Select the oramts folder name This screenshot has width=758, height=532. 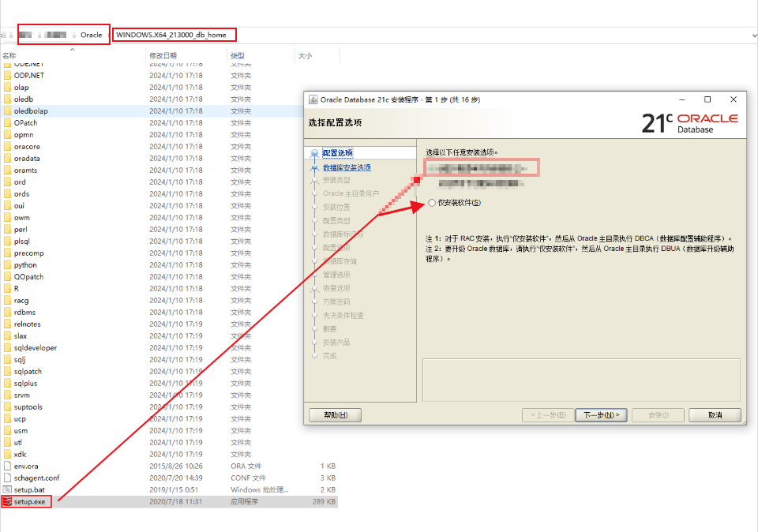(25, 170)
